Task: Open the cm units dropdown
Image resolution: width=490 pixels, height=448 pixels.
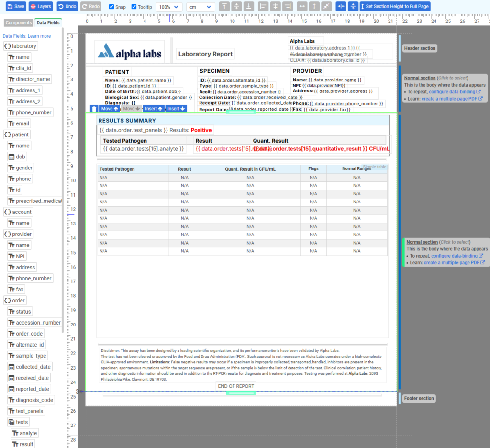Action: [x=200, y=7]
